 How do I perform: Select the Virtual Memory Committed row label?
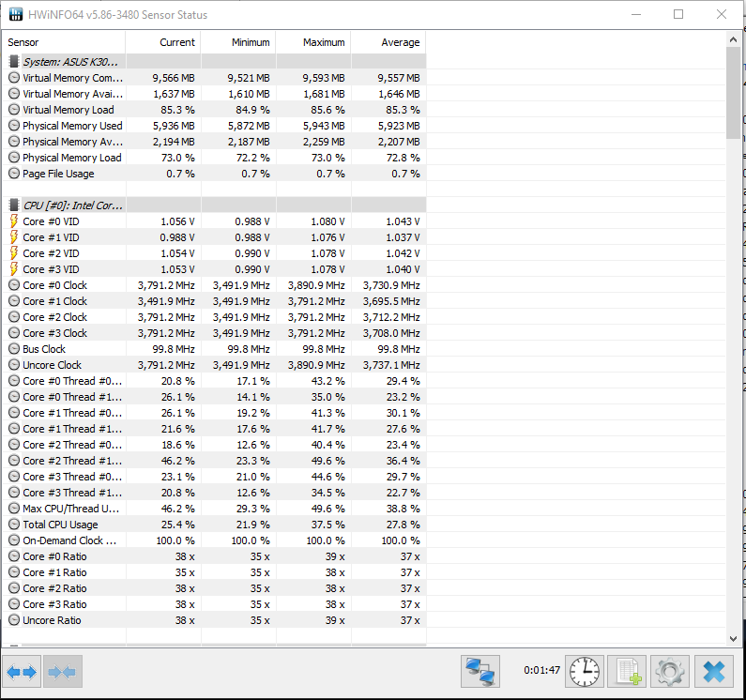(73, 78)
